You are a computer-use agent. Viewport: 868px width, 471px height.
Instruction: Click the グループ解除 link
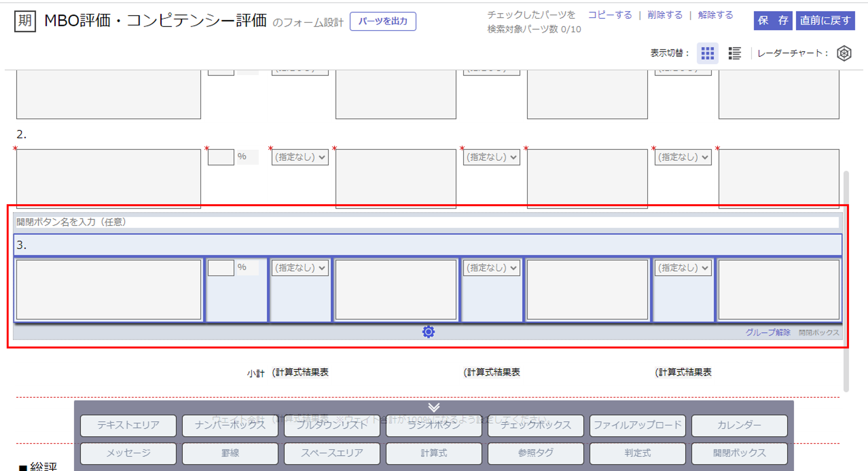click(768, 332)
